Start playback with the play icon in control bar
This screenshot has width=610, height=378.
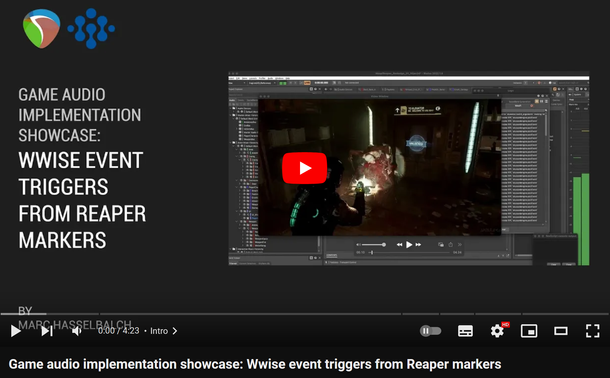pyautogui.click(x=16, y=331)
